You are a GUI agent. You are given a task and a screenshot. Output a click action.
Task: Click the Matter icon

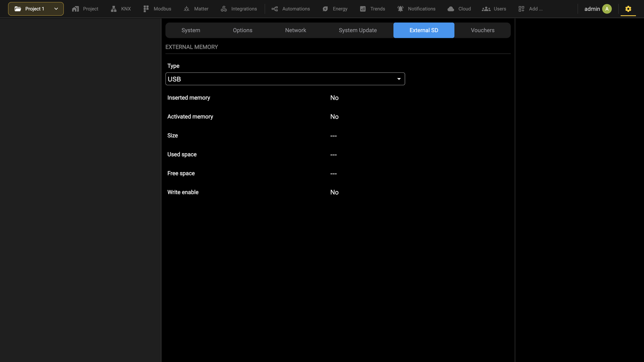[186, 9]
